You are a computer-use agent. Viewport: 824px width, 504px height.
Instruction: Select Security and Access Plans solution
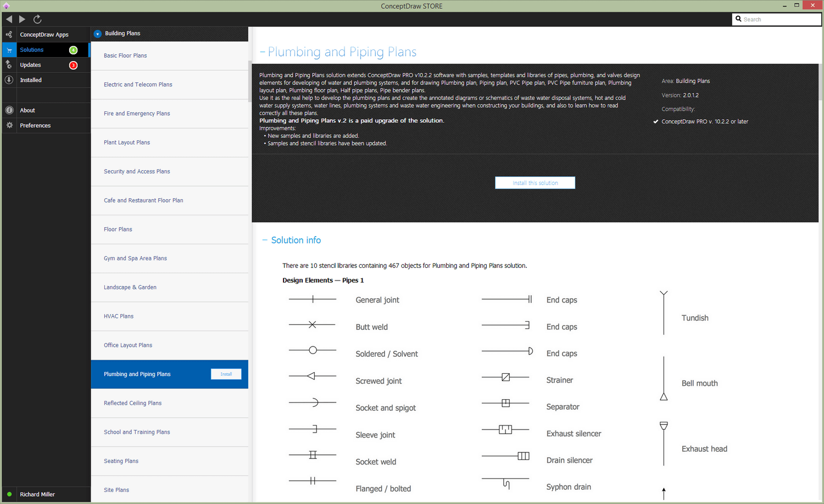pos(170,171)
